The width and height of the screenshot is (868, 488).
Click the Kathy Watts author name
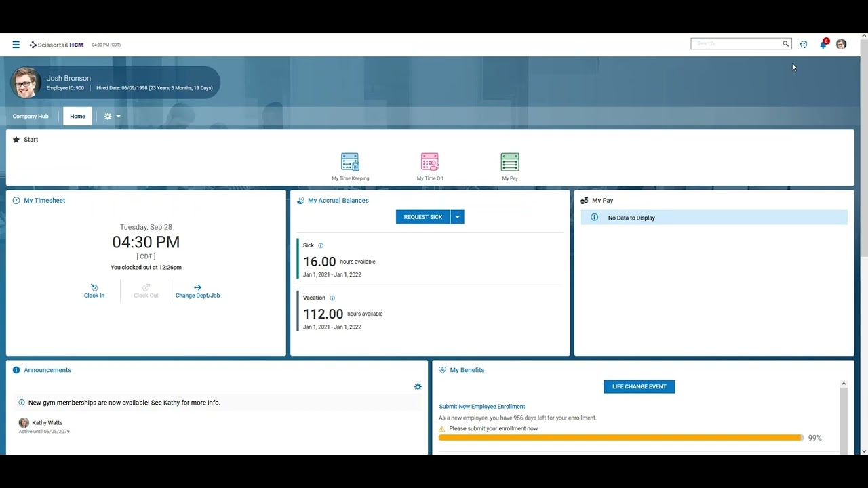pyautogui.click(x=47, y=423)
